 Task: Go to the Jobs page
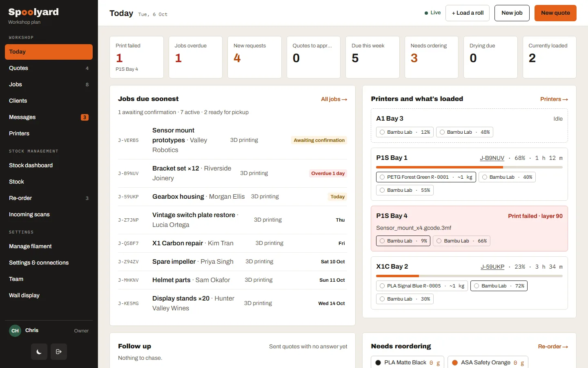coord(49,85)
